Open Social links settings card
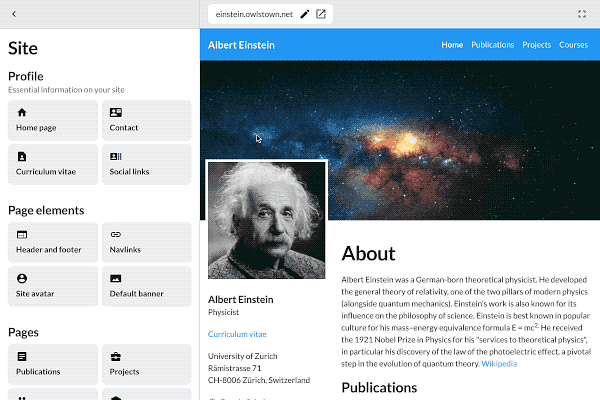Image resolution: width=600 pixels, height=400 pixels. point(147,165)
